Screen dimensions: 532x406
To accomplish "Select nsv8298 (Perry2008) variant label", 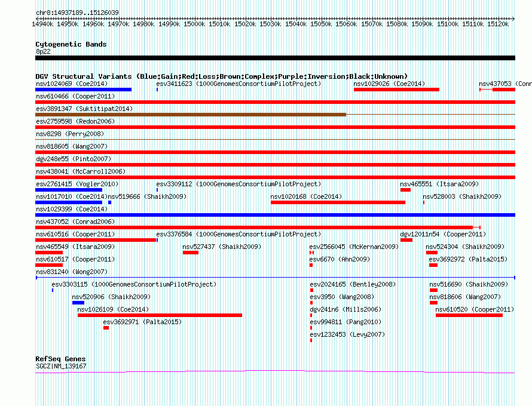I will pyautogui.click(x=70, y=134).
